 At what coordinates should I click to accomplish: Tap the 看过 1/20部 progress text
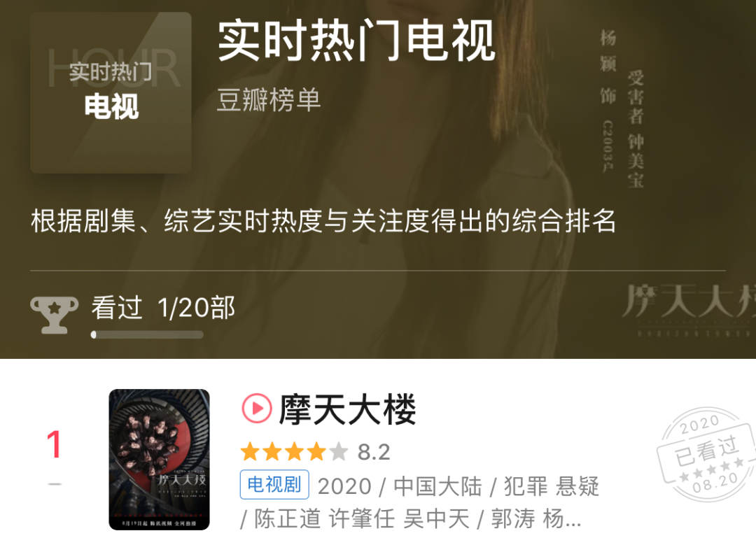[x=163, y=307]
